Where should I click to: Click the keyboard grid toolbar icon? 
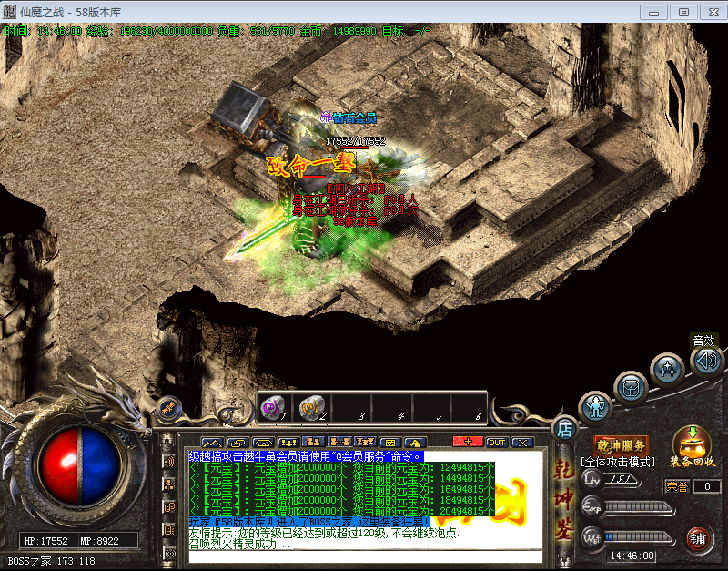[390, 443]
